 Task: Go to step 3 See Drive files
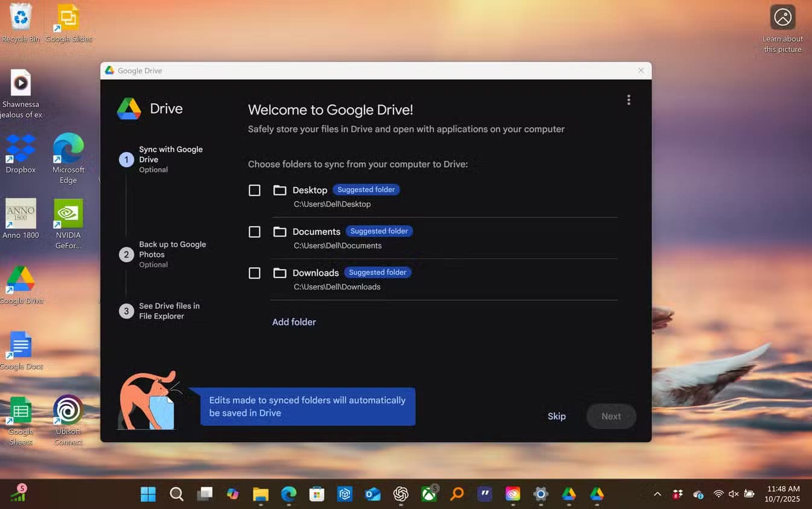tap(169, 311)
